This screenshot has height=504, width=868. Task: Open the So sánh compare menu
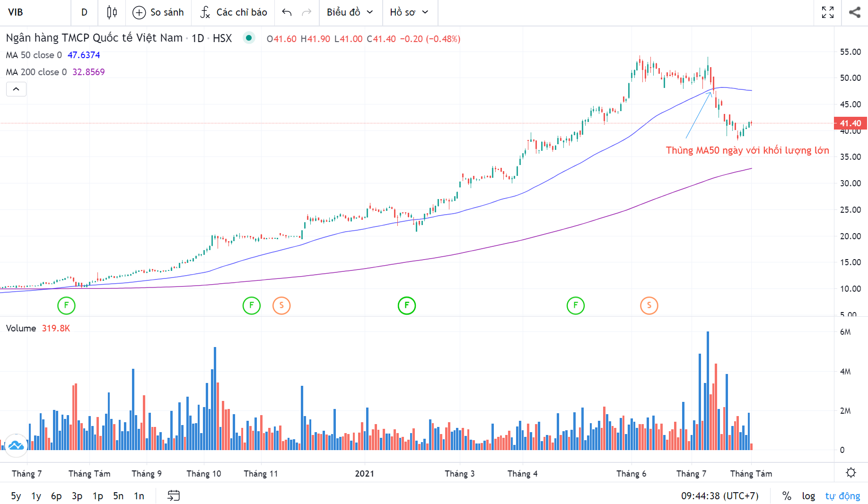(x=158, y=12)
